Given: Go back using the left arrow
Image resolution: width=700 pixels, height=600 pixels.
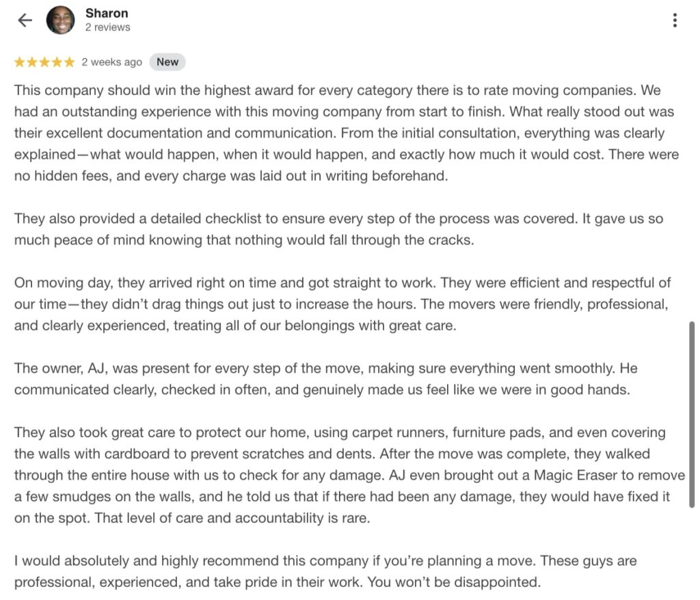Looking at the screenshot, I should tap(25, 20).
